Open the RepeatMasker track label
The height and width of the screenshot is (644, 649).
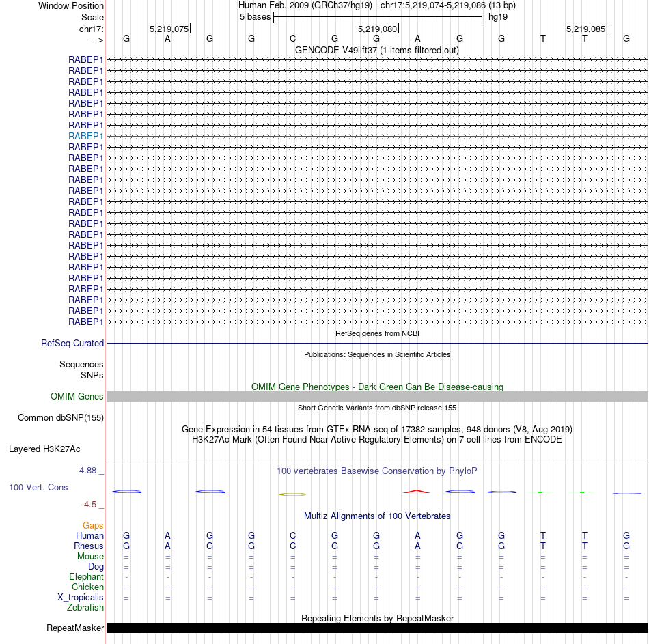[75, 628]
